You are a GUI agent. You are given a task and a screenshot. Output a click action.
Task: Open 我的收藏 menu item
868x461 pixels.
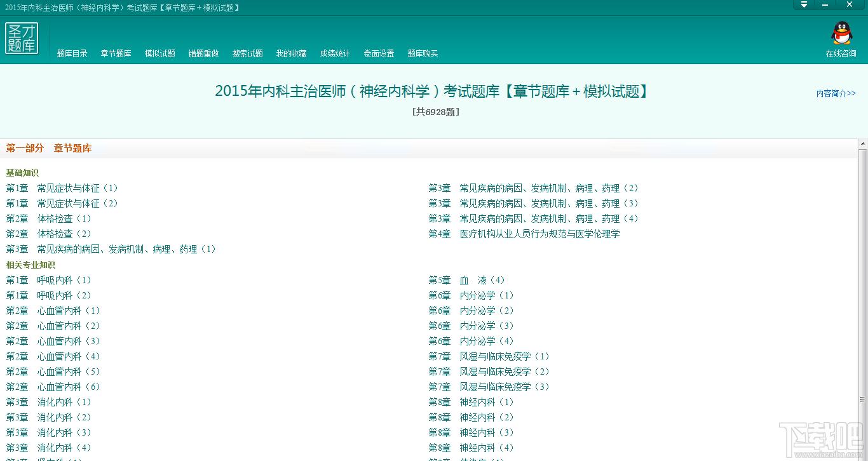pyautogui.click(x=292, y=53)
